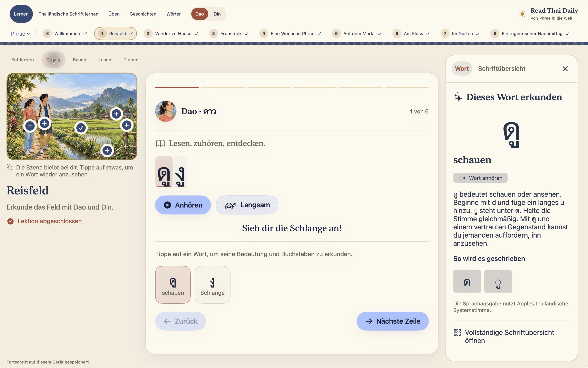
Task: Click the sparkle icon next to Dieses Wort erkunden
Action: click(x=458, y=97)
